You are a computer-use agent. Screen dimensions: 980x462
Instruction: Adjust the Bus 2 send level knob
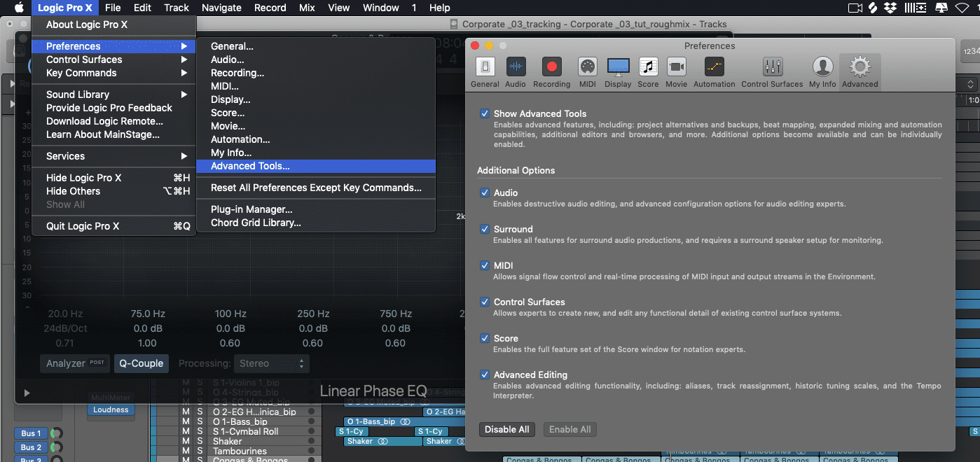(56, 447)
